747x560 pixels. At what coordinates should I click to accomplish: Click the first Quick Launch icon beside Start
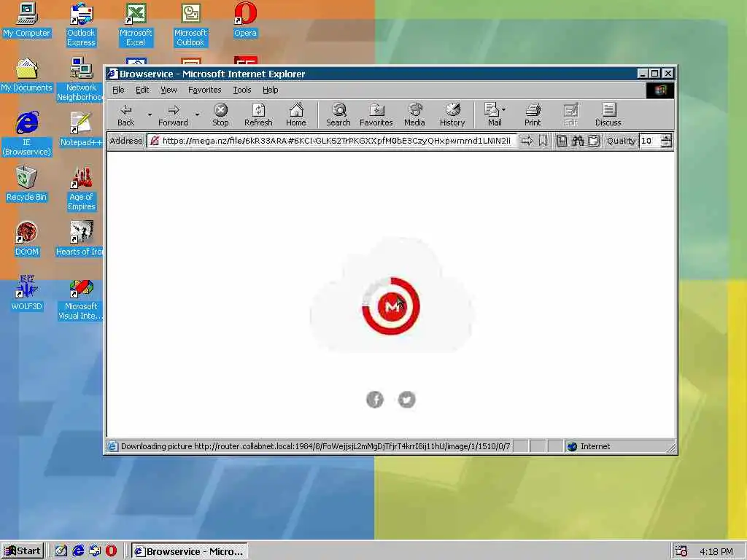[x=61, y=551]
